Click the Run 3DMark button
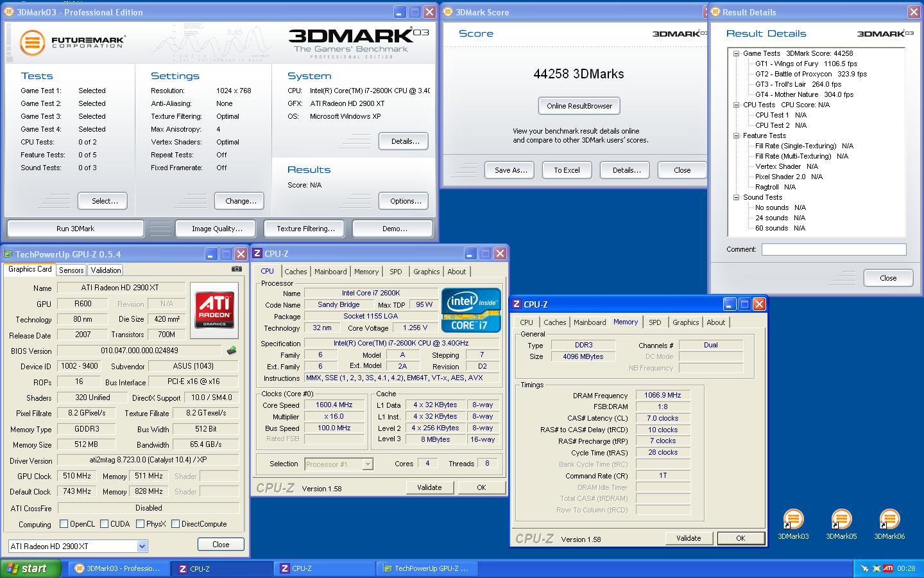 75,229
